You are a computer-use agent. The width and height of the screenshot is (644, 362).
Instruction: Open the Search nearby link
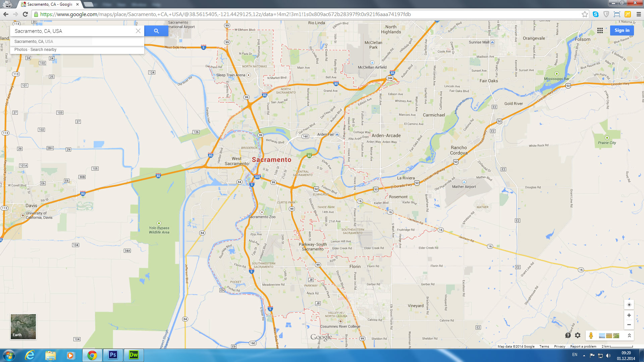[x=43, y=50]
